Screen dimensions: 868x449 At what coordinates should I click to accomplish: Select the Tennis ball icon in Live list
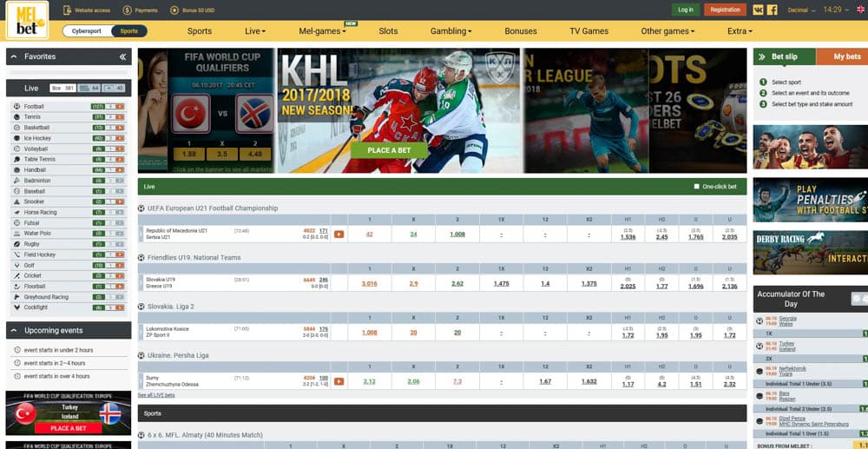click(16, 117)
